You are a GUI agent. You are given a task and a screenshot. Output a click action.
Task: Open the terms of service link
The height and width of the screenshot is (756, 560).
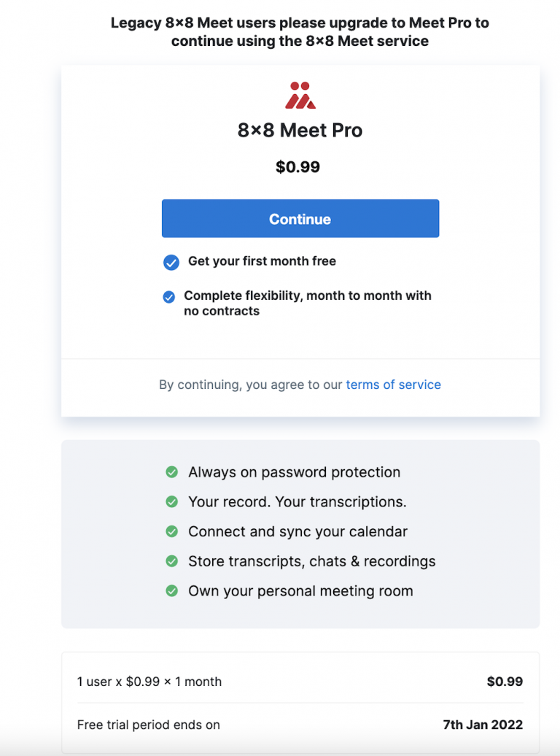(393, 385)
